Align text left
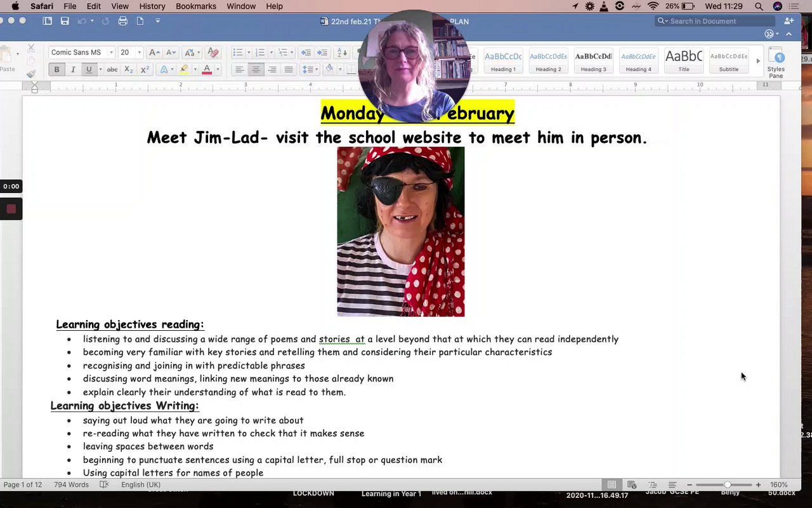 239,69
